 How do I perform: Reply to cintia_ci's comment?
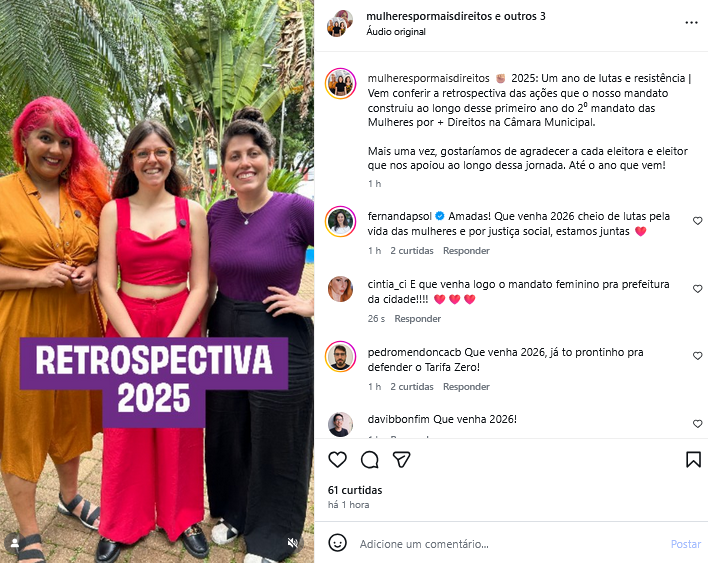click(418, 319)
